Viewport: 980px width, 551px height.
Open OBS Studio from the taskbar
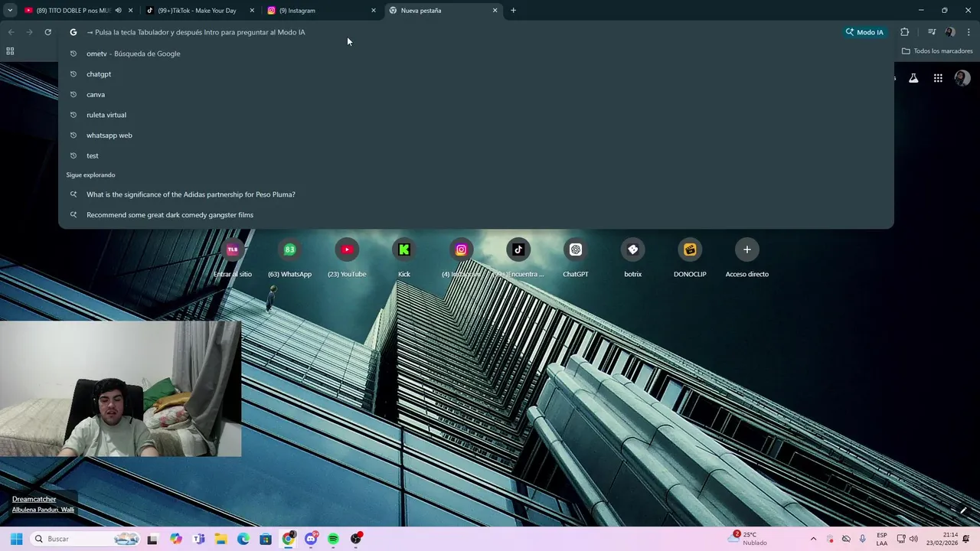[x=356, y=539]
